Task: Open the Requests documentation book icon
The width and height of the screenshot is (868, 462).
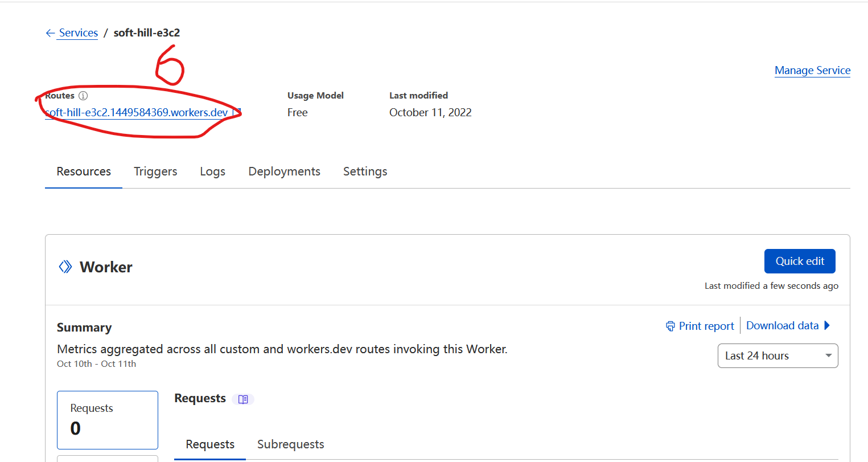Action: (243, 399)
